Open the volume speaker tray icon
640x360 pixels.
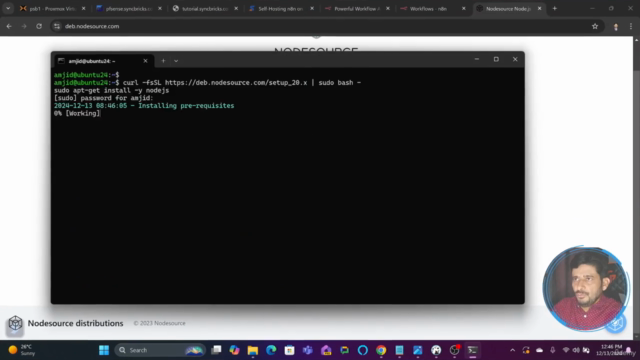point(576,350)
